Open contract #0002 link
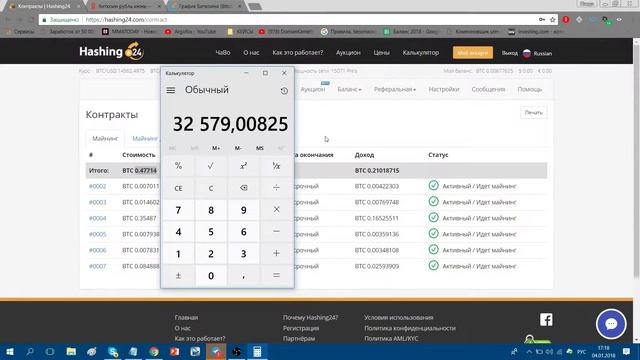The image size is (640, 360). click(x=98, y=186)
